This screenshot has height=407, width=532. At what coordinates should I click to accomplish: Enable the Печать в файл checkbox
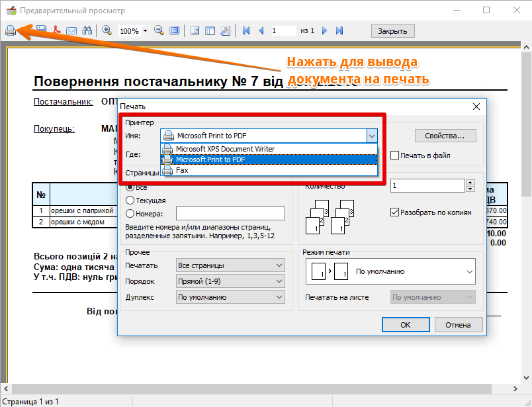[x=394, y=156]
